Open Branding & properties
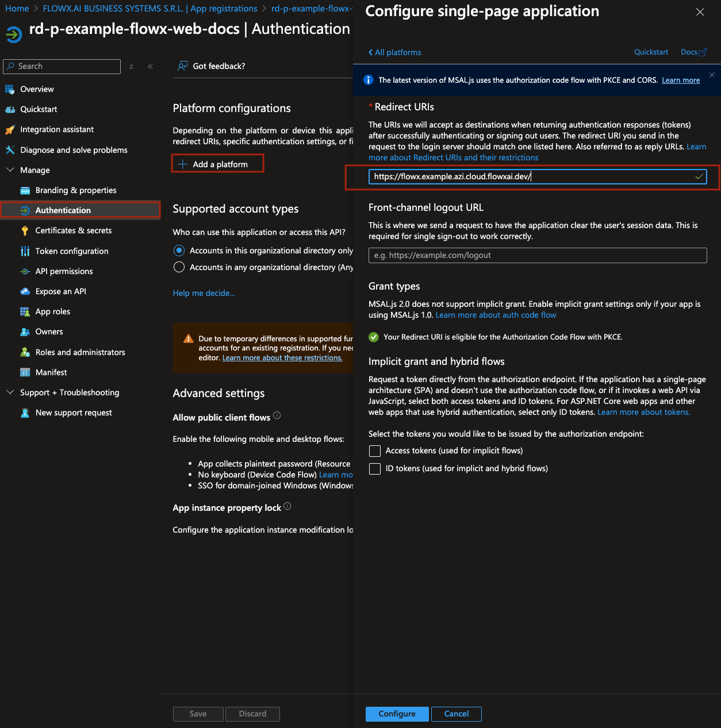This screenshot has height=728, width=721. [x=75, y=190]
